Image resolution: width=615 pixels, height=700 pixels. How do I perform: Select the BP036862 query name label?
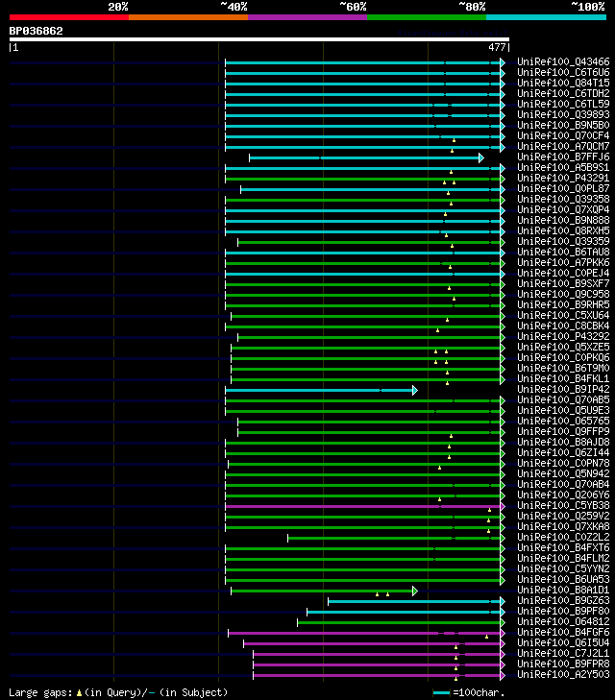coord(37,32)
